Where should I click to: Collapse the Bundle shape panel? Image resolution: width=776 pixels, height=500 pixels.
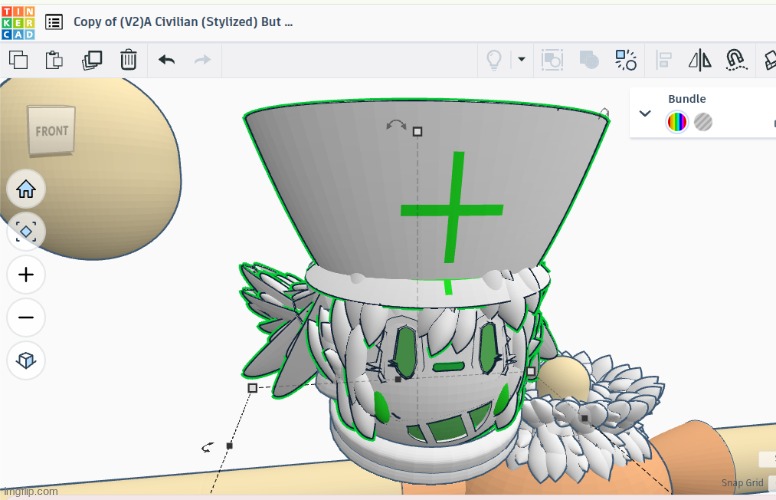pyautogui.click(x=646, y=113)
